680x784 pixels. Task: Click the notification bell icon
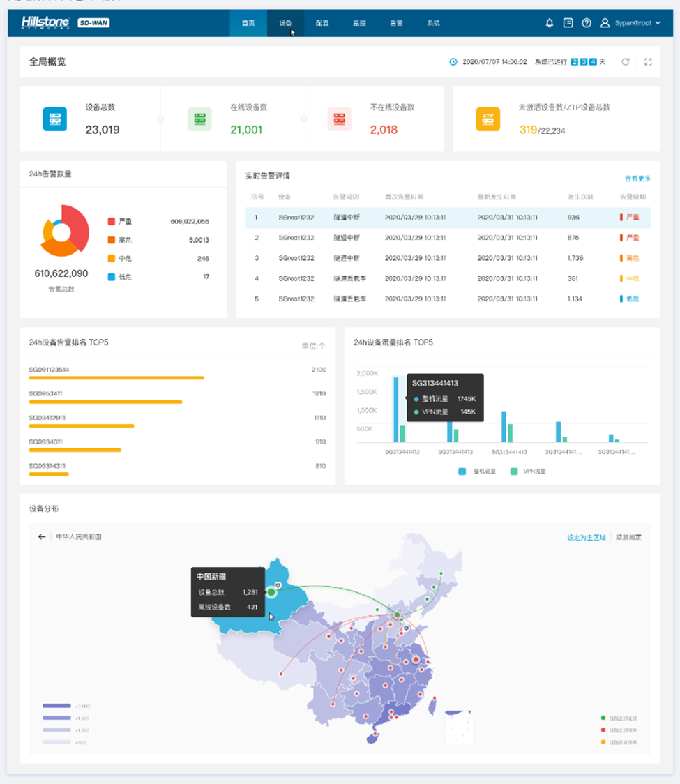tap(550, 23)
